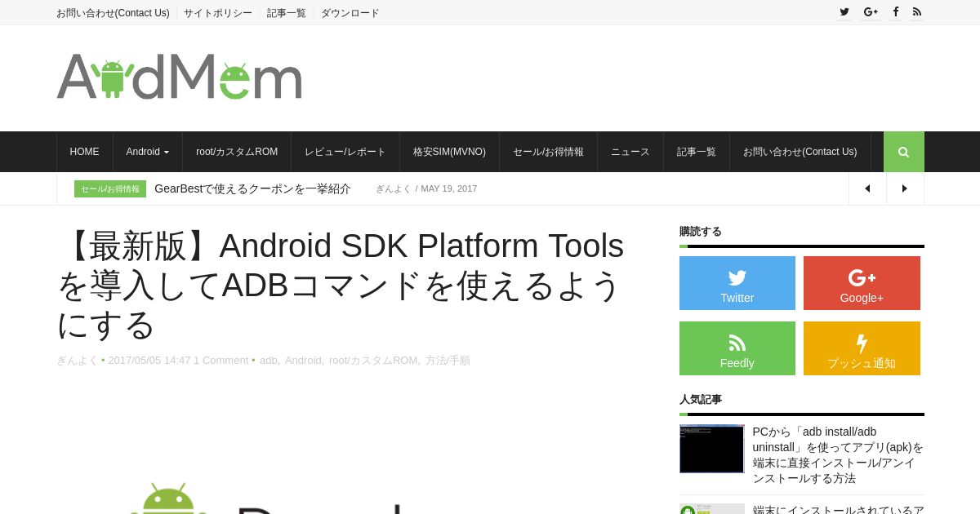Screen dimensions: 980x514
Task: Click article author ぎんよく under title
Action: point(78,360)
